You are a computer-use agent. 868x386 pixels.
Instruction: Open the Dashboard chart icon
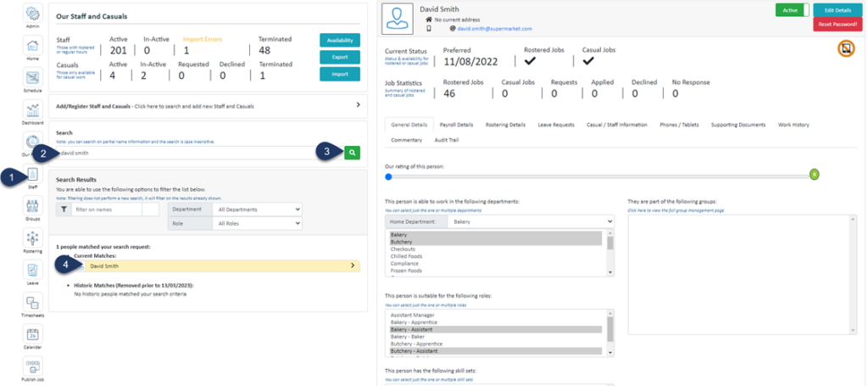pos(33,109)
